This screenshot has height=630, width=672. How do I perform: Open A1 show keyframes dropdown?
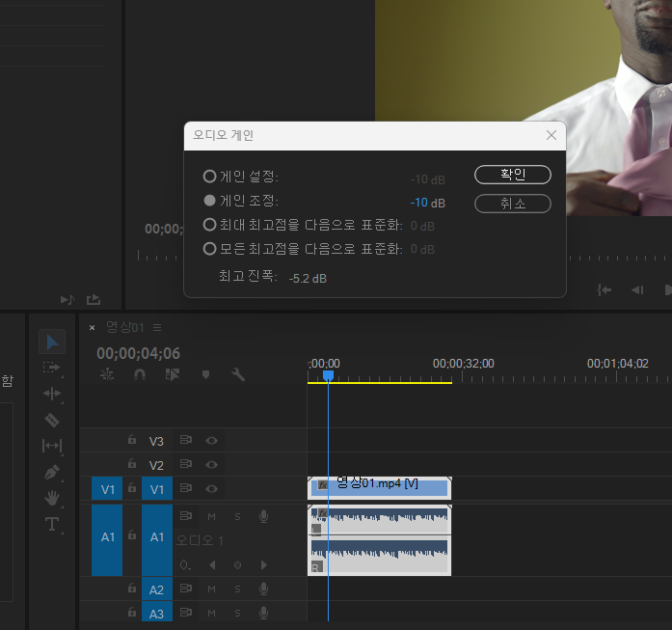tap(185, 565)
